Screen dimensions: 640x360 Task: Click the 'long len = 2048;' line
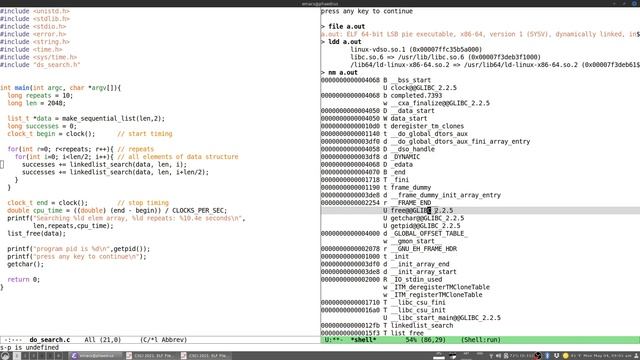36,103
